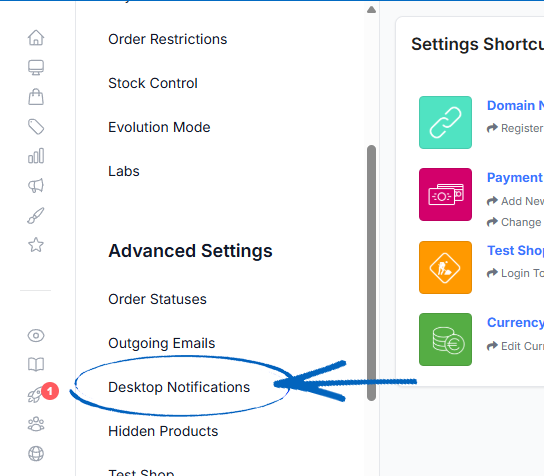The image size is (544, 476).
Task: Open the shopping bag orders icon
Action: (x=36, y=97)
